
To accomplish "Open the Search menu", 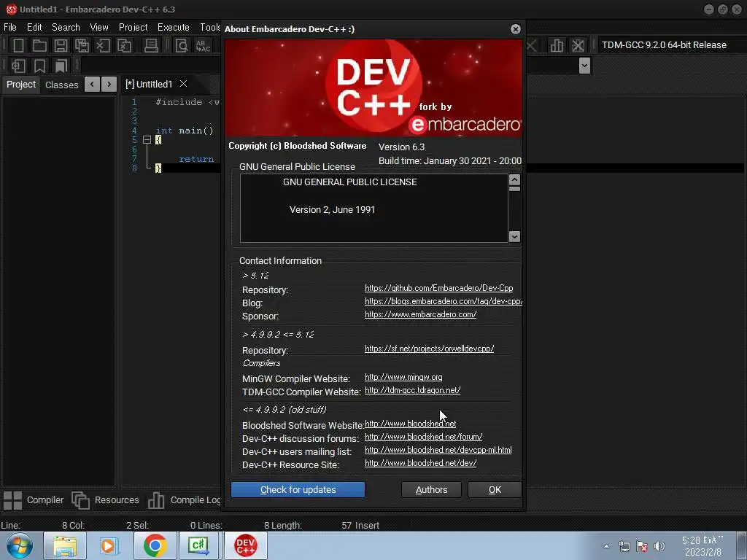I will point(66,27).
